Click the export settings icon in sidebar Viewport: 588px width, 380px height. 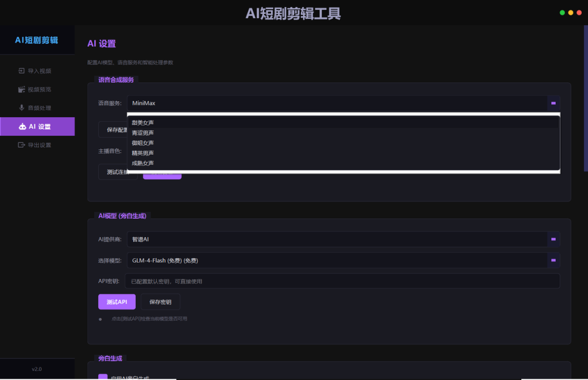click(x=21, y=145)
